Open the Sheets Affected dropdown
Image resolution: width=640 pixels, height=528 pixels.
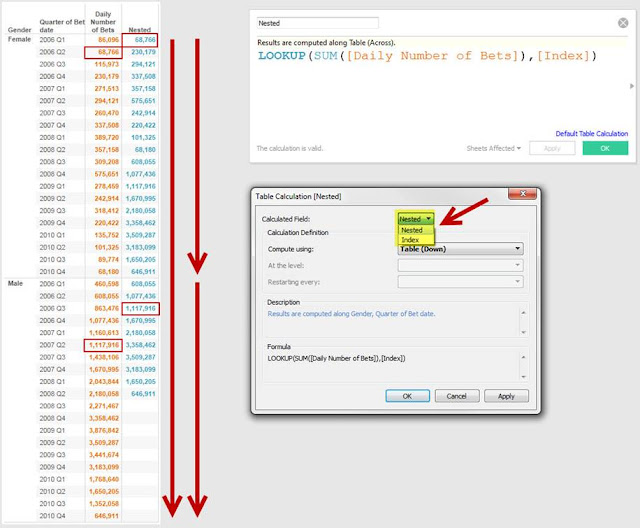[493, 148]
